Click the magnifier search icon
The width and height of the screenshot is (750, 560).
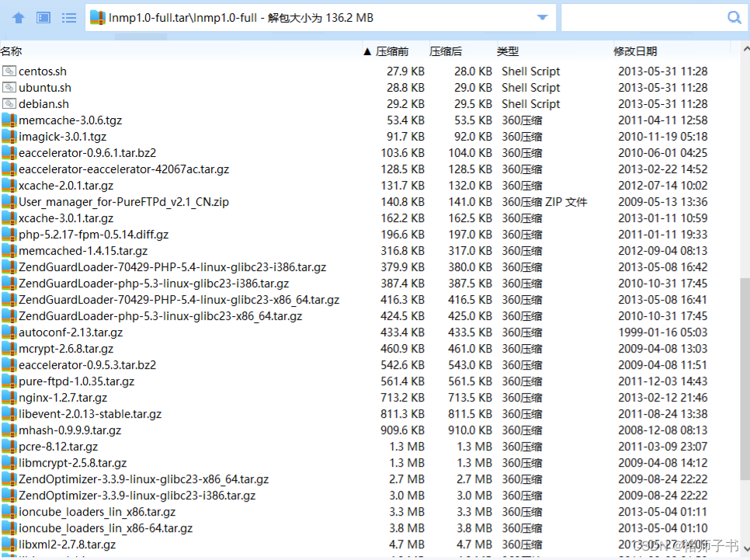point(734,18)
